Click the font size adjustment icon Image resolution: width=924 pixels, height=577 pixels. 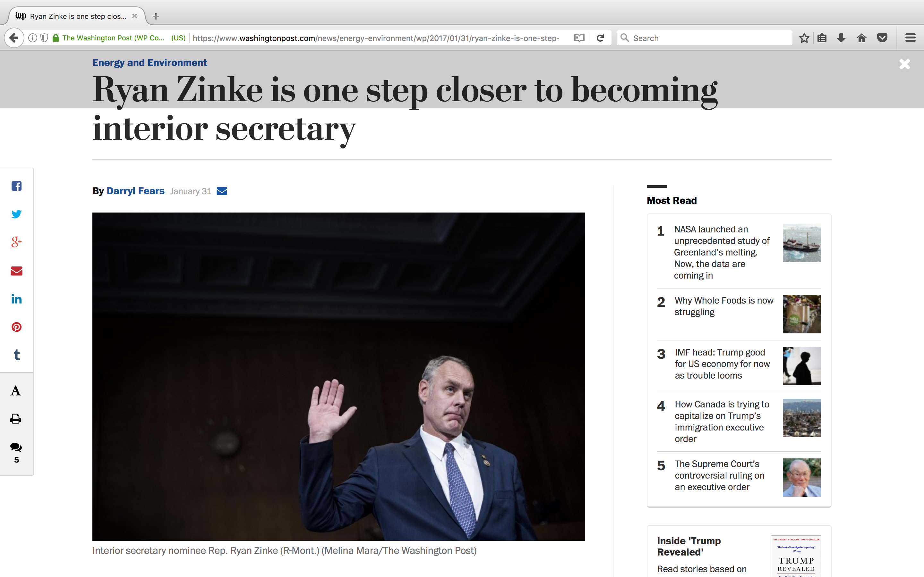tap(17, 391)
